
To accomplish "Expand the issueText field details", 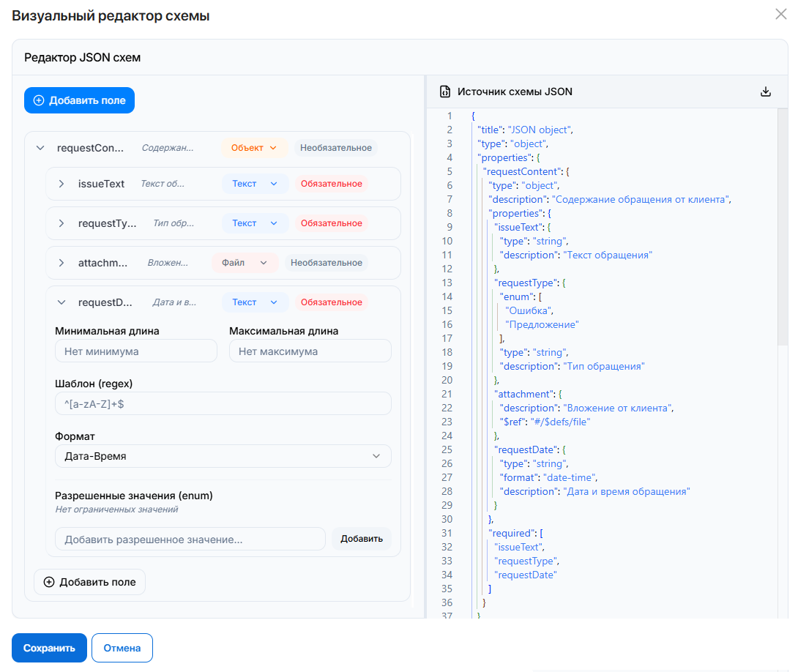I will (61, 184).
